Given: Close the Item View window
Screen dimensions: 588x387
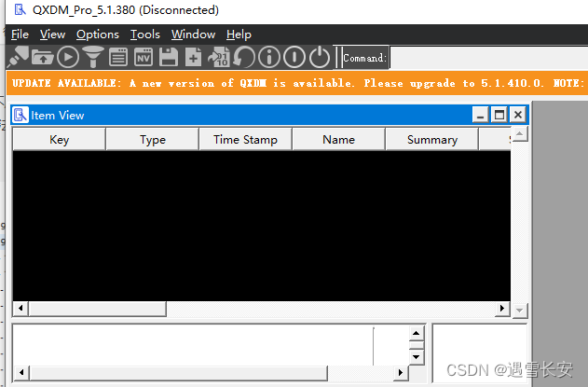Looking at the screenshot, I should 518,115.
